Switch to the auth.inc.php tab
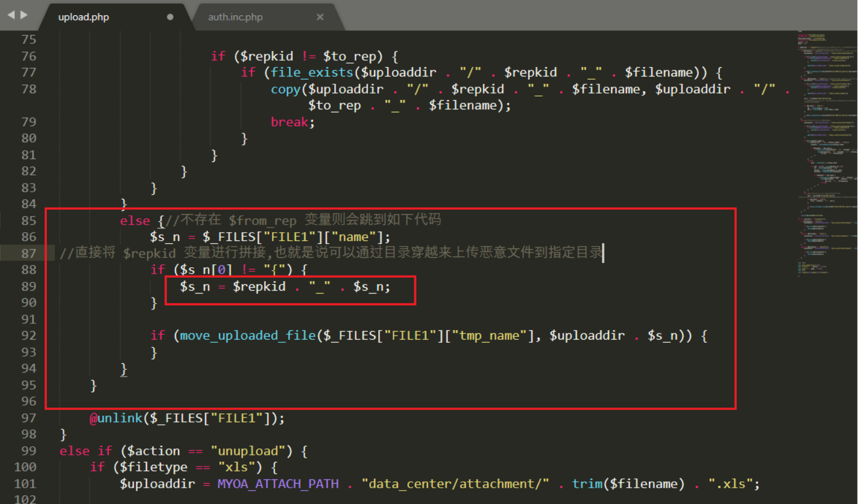The height and width of the screenshot is (504, 858). tap(235, 17)
